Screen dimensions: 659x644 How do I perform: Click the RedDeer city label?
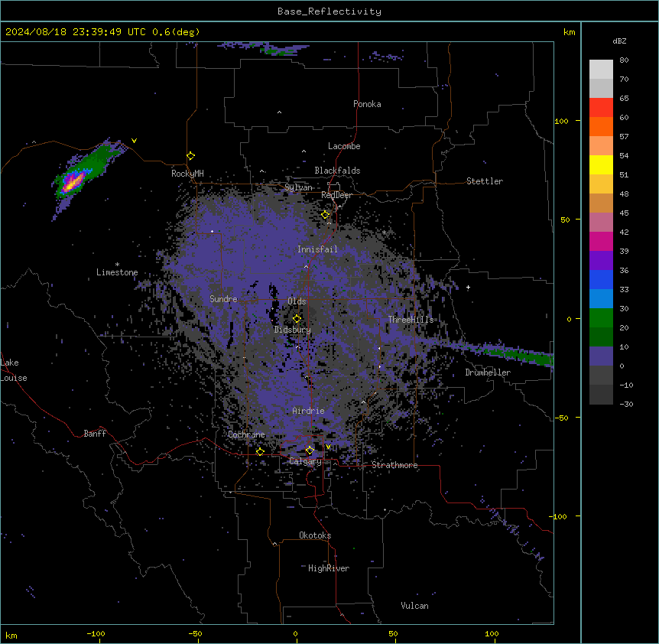tap(336, 195)
